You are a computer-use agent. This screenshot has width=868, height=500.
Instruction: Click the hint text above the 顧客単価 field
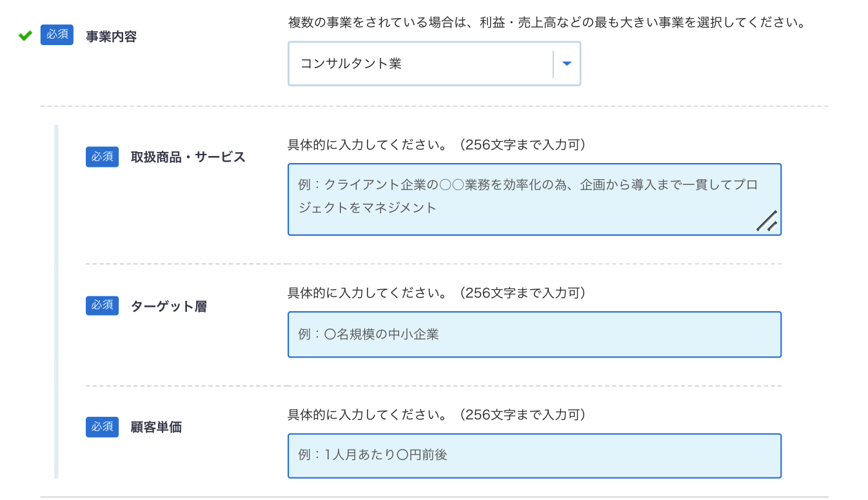coord(437,414)
